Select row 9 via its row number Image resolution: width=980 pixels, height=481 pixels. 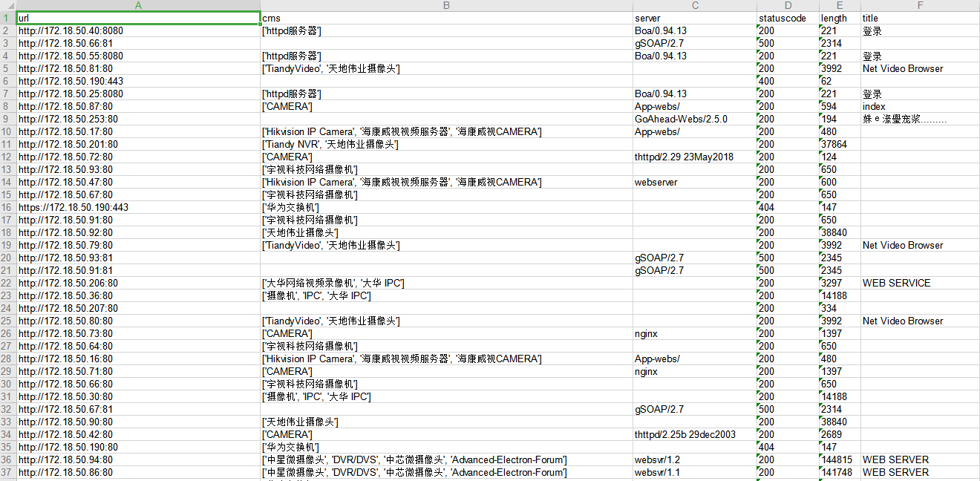point(8,119)
